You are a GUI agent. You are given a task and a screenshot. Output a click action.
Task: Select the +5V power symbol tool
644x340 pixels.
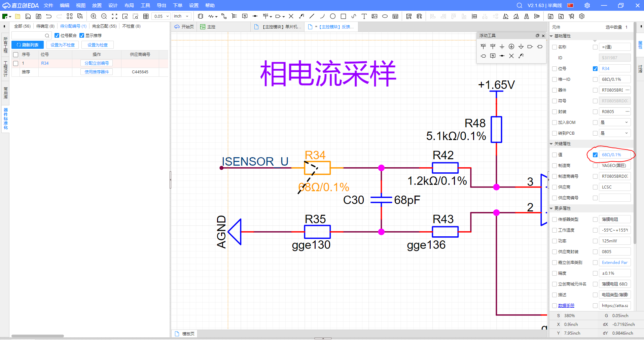click(x=493, y=46)
